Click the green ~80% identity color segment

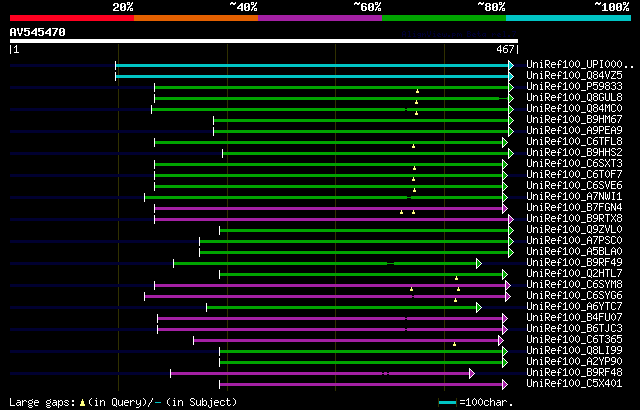(x=444, y=18)
